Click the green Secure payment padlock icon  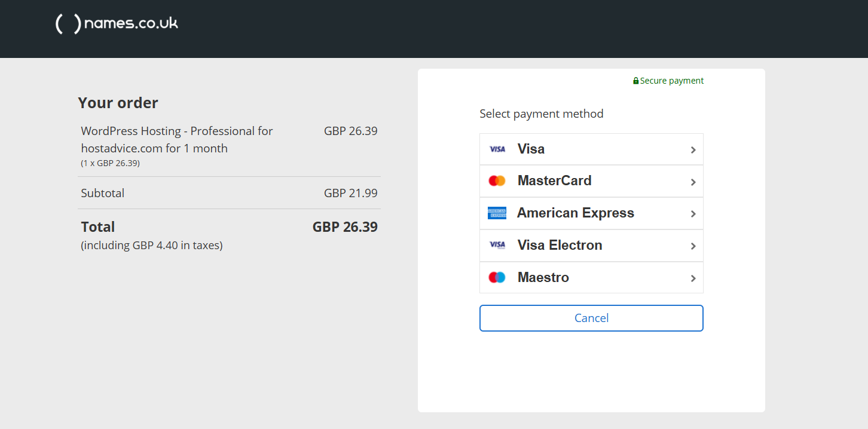pos(636,81)
